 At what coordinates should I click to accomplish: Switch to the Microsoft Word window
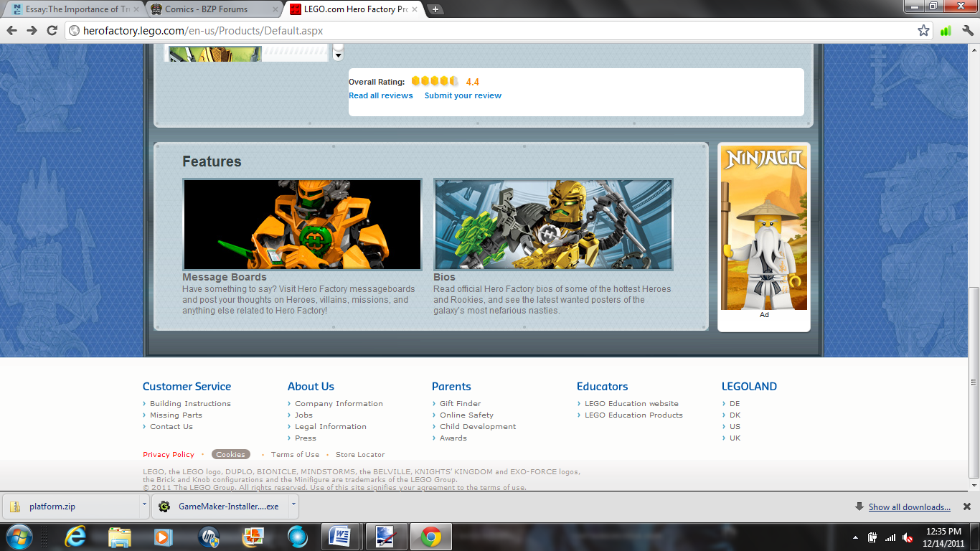[x=341, y=537]
